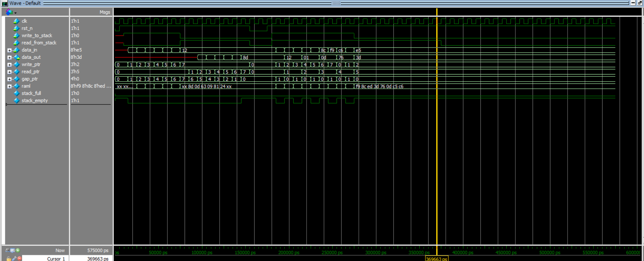Click the read_ptr signal icon

16,72
